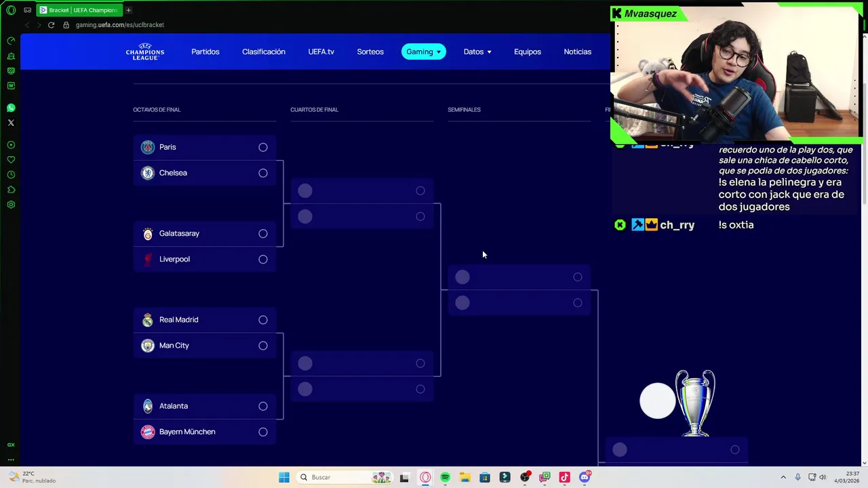Open WhatsApp in the Opera sidebar
Image resolution: width=868 pixels, height=488 pixels.
(x=11, y=108)
